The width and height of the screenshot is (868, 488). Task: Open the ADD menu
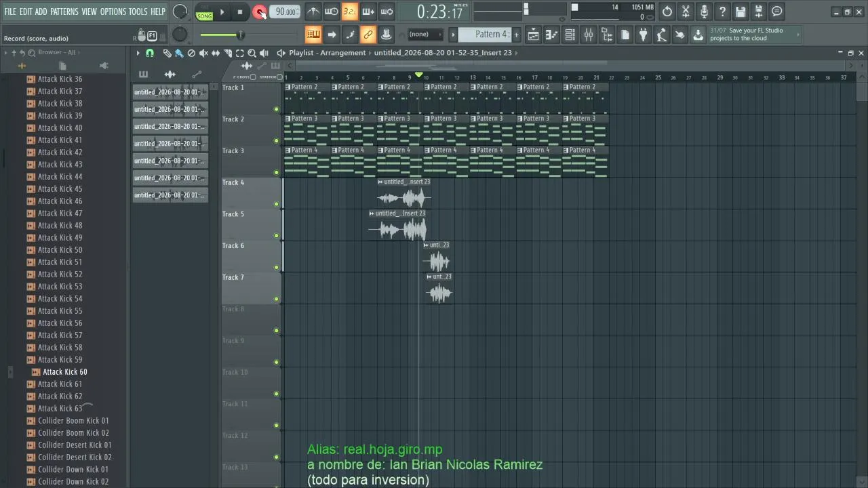(x=41, y=12)
